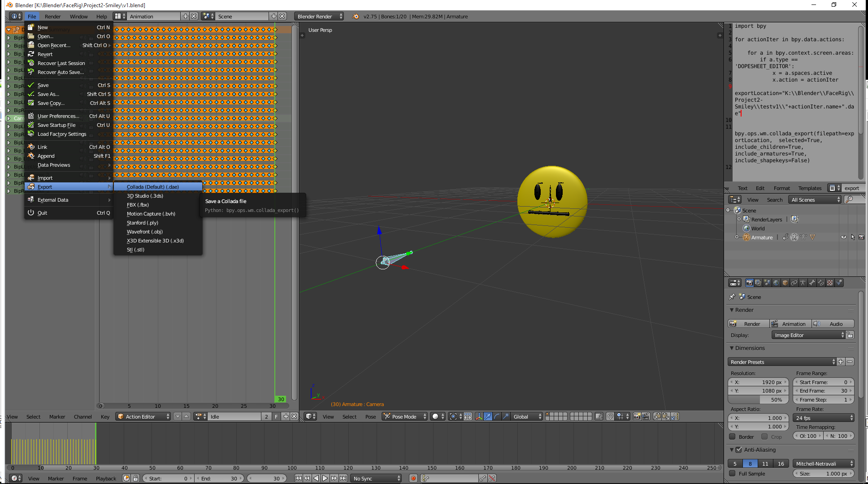The height and width of the screenshot is (484, 868).
Task: Select Save As... in File menu
Action: pyautogui.click(x=48, y=94)
